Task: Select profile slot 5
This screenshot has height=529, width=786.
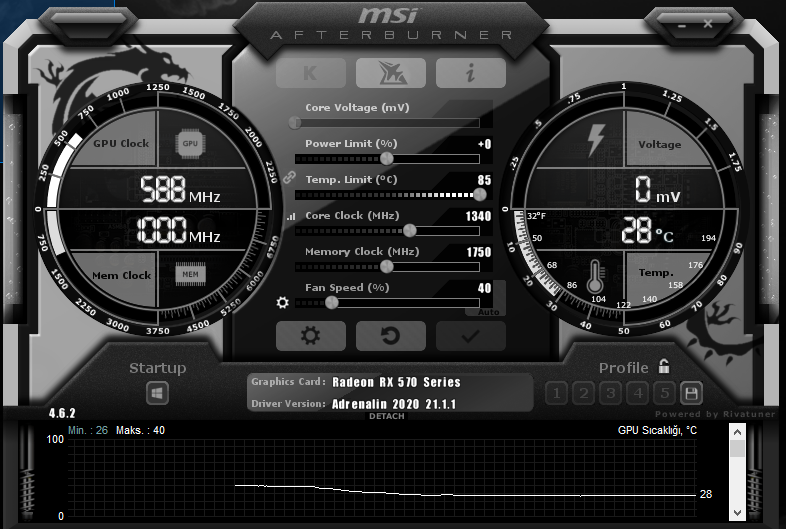Action: tap(665, 393)
